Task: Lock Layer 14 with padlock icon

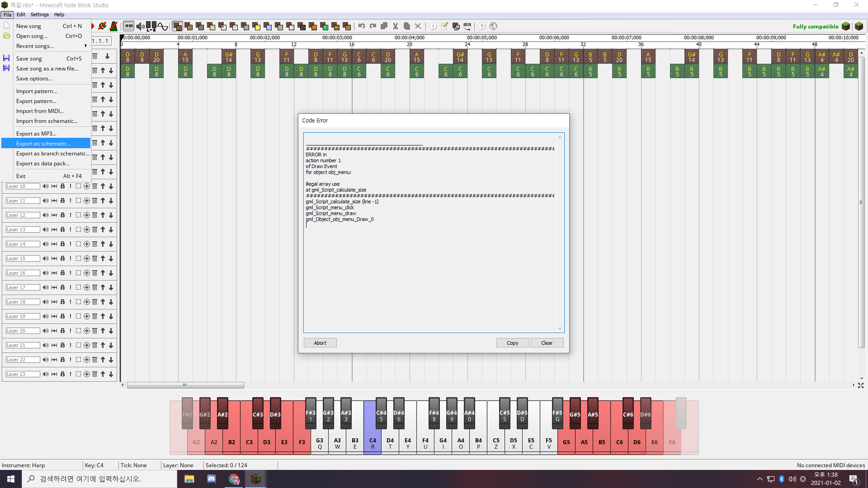Action: (62, 244)
